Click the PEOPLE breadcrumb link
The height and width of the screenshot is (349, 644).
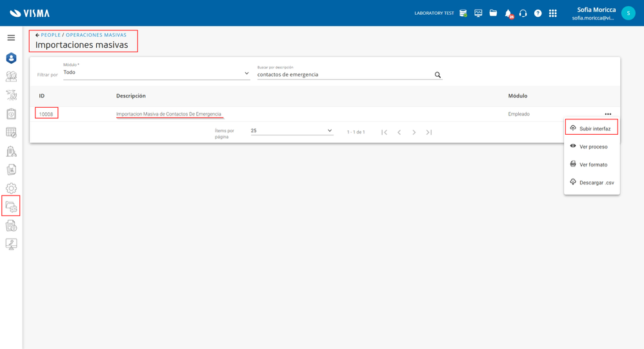point(50,35)
